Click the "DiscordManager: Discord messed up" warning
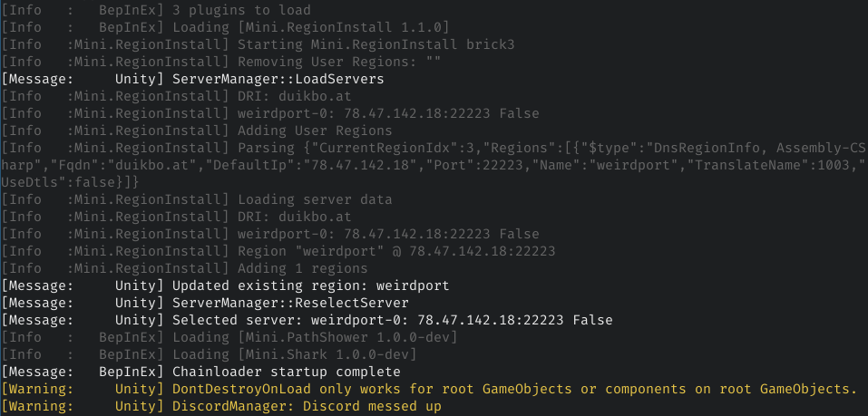Screen dimensions: 868x416 click(307, 406)
